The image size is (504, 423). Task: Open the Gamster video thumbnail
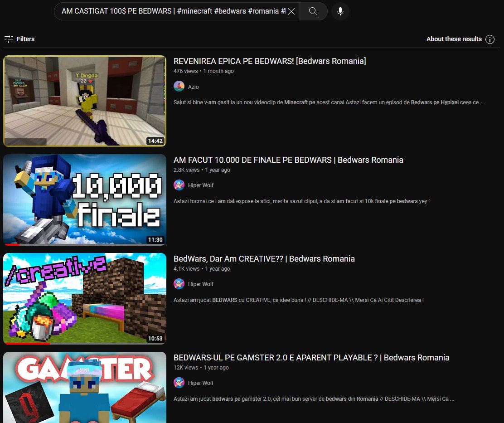[85, 387]
